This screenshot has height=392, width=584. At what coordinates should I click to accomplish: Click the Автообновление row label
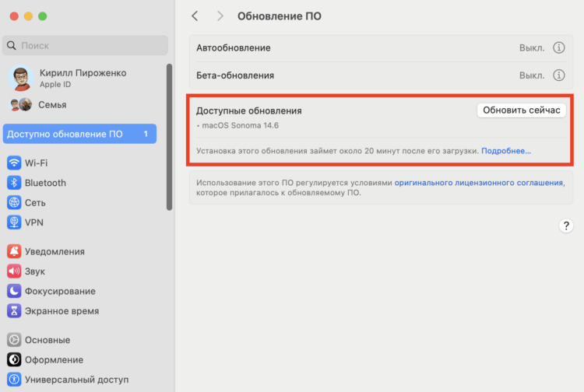[234, 48]
